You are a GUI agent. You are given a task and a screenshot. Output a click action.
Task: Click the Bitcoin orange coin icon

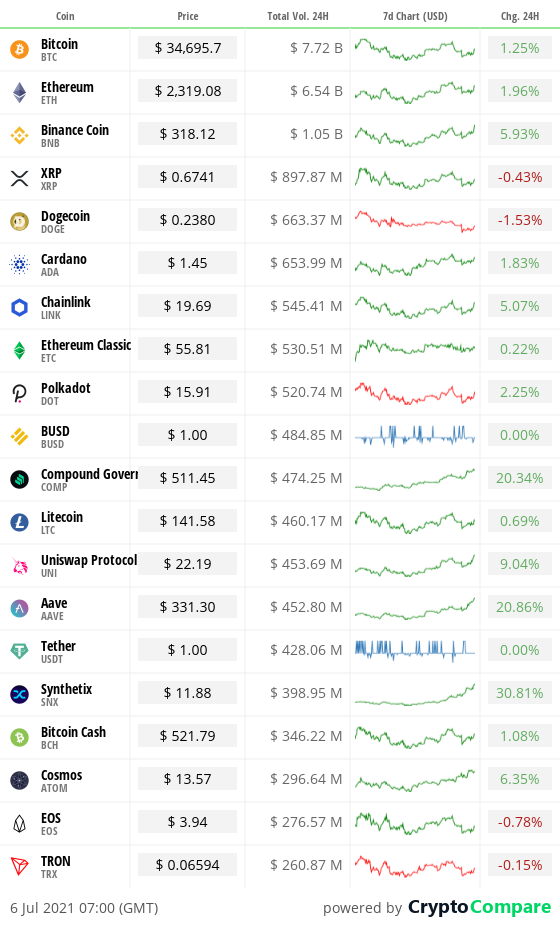pyautogui.click(x=20, y=49)
